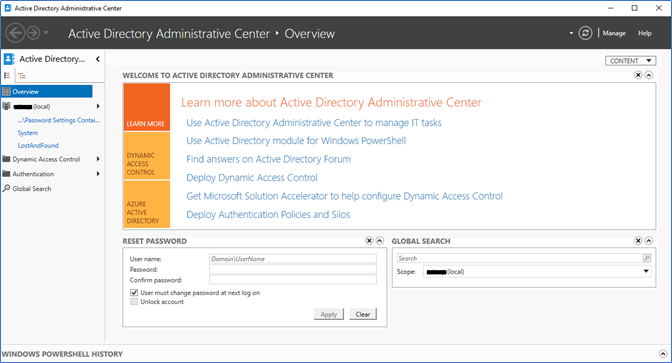Select Dynamic Access Control in navigation
Screen dimensions: 672x363
coord(46,159)
